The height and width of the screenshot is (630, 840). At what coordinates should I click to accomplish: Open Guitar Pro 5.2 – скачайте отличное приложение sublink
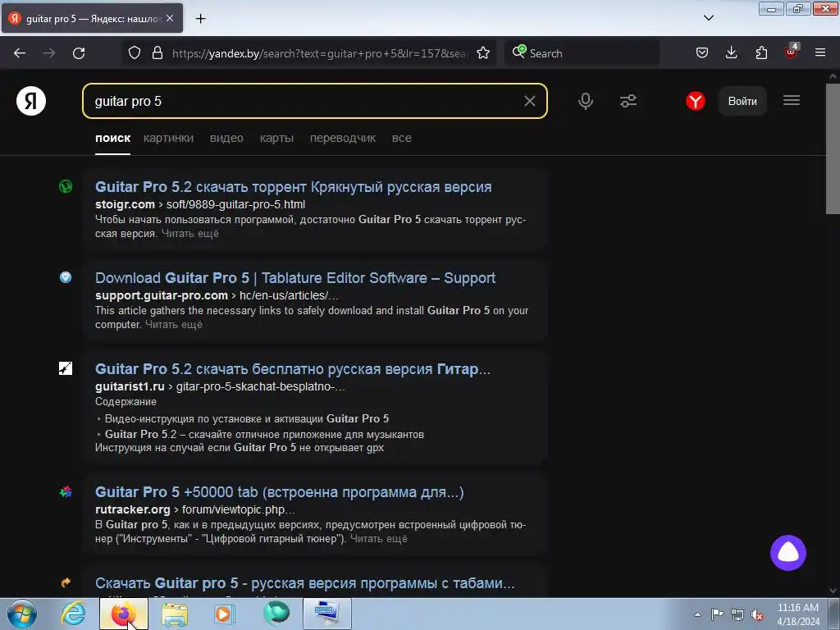[x=265, y=435]
